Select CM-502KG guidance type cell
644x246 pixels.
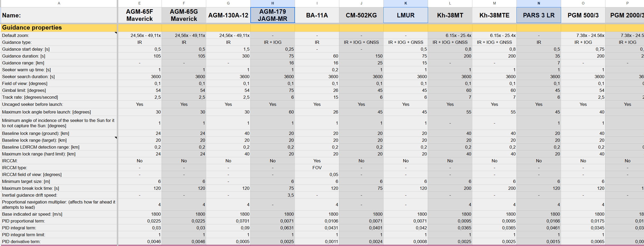click(361, 42)
